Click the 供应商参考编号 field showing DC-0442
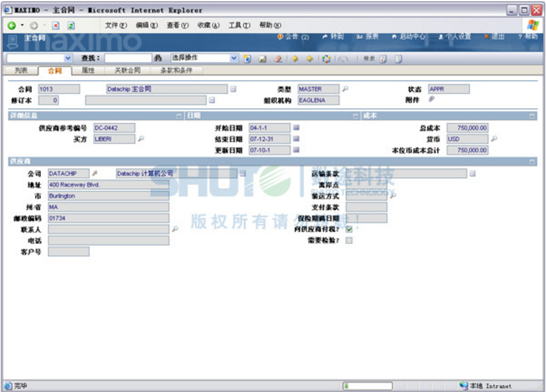The image size is (546, 392). pos(115,128)
